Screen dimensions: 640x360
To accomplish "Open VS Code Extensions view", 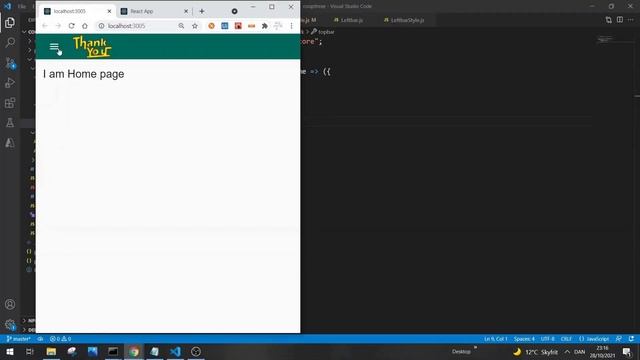I will point(10,103).
